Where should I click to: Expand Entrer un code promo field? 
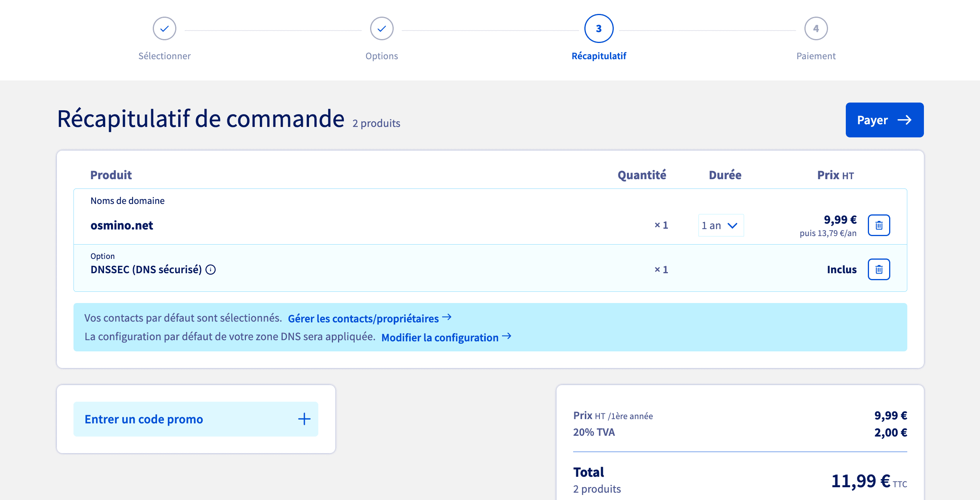[x=196, y=419]
